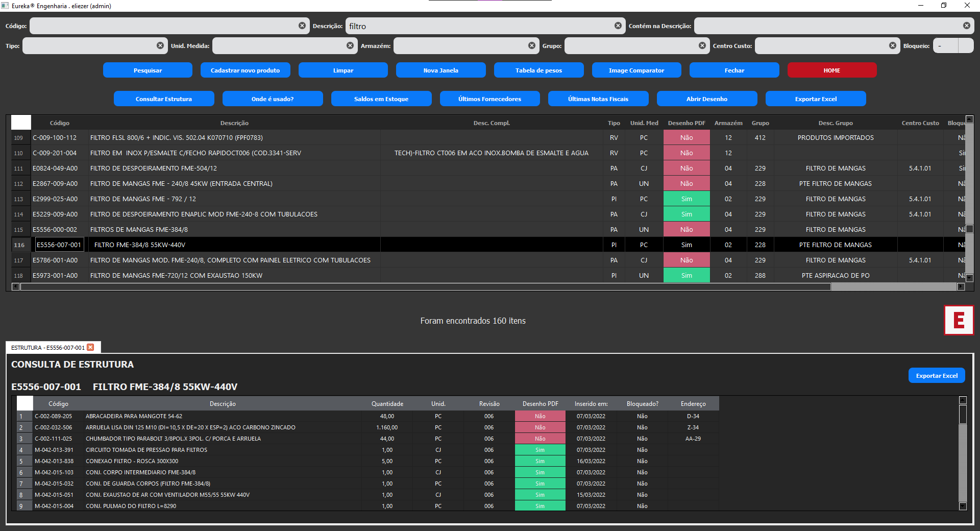Click the Desenho PDF results column header
Image resolution: width=980 pixels, height=531 pixels.
coord(687,123)
